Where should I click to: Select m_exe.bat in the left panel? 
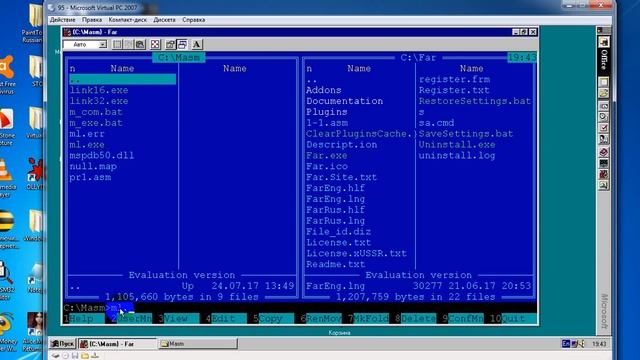tap(96, 123)
